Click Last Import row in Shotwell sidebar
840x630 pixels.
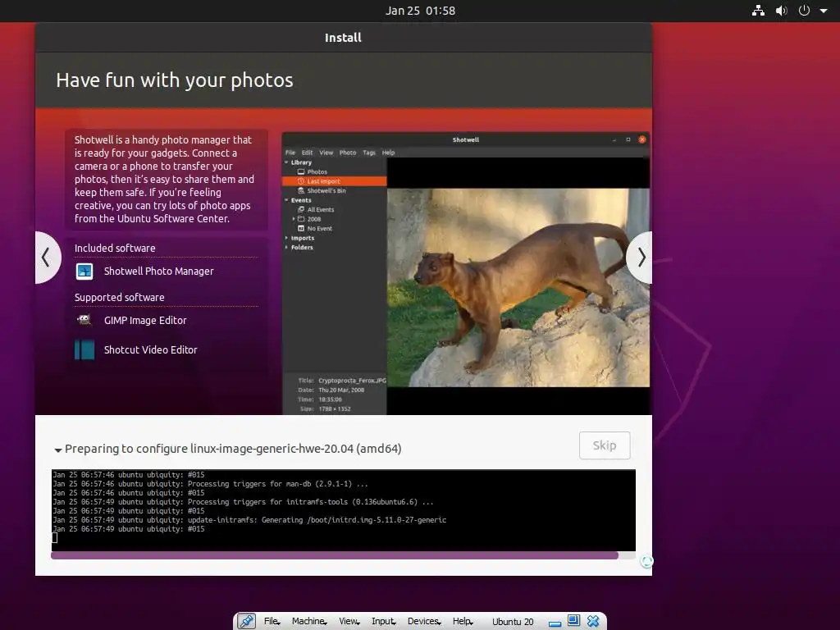tap(335, 181)
